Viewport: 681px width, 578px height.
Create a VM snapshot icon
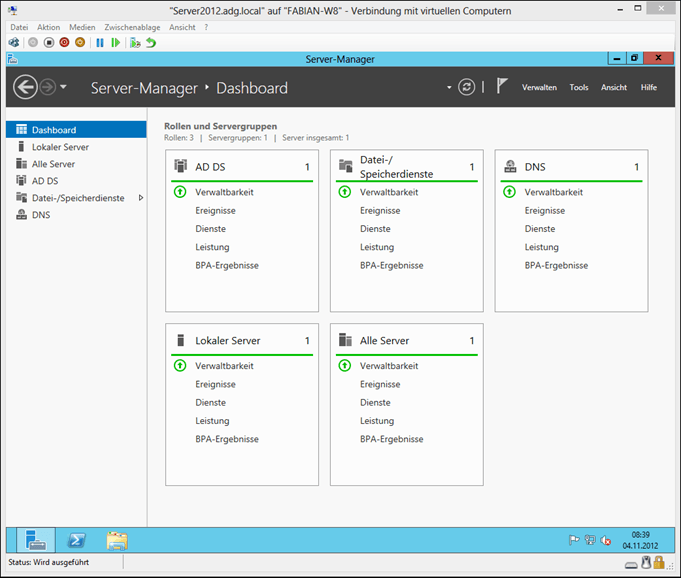(x=135, y=43)
